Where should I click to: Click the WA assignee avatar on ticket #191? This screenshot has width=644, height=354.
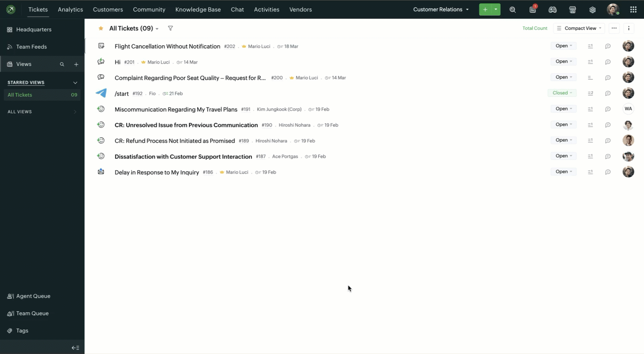(x=628, y=109)
